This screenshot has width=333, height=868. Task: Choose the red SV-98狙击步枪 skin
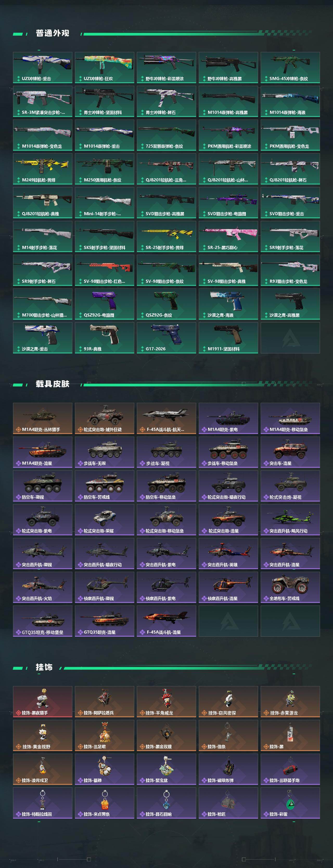click(105, 270)
